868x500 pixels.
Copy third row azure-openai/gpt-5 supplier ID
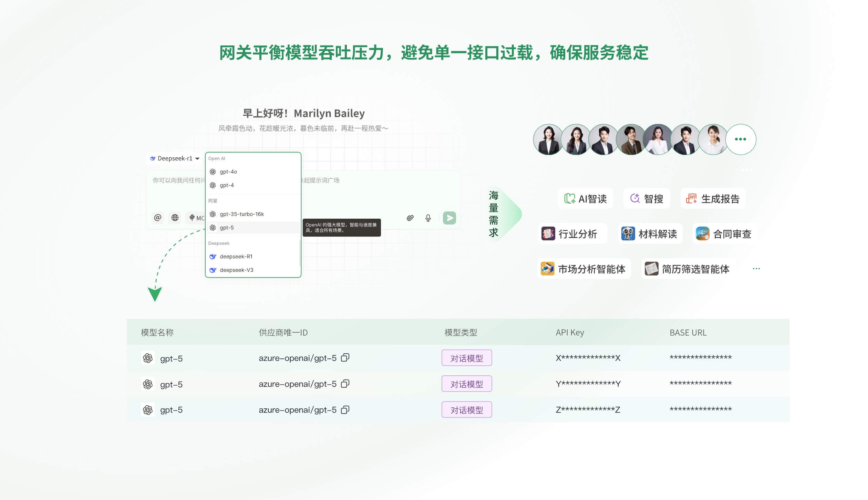point(345,410)
